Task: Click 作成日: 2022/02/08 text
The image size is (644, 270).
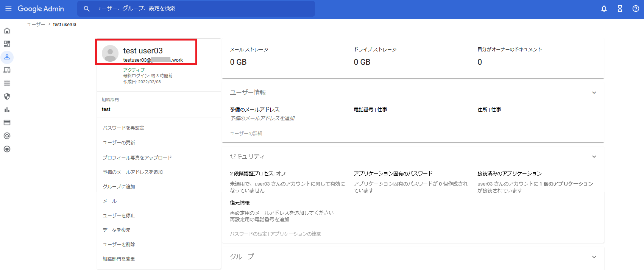Action: (142, 82)
